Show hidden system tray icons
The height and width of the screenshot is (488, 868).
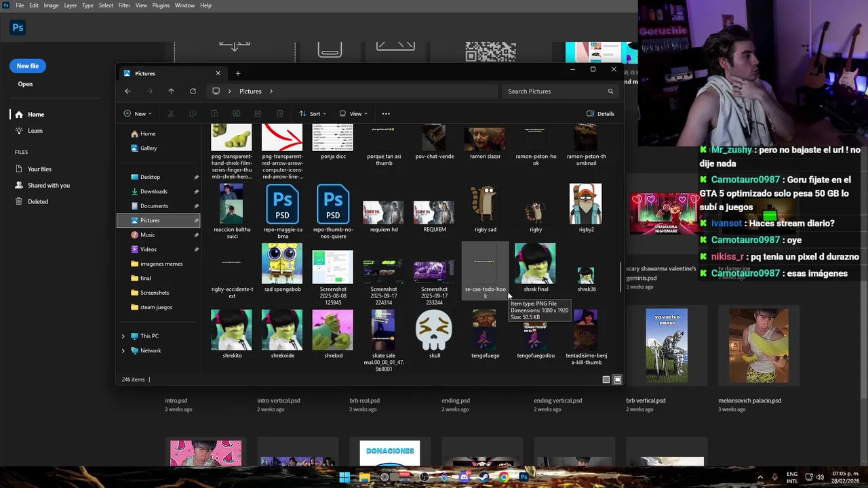[760, 477]
